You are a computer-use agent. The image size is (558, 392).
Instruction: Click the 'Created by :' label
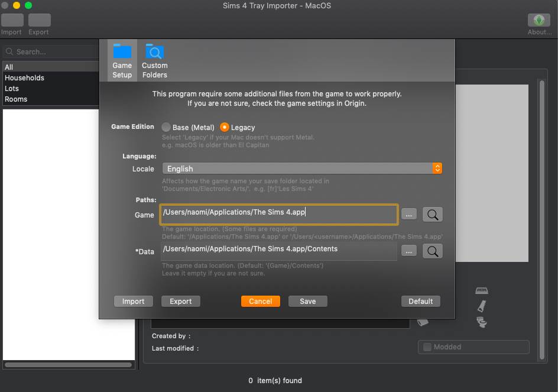pyautogui.click(x=171, y=336)
